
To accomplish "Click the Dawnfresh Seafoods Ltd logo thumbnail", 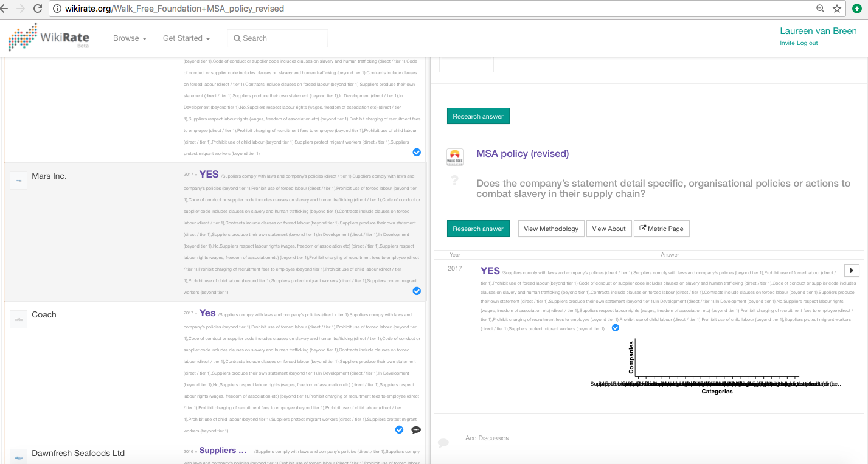I will (18, 456).
